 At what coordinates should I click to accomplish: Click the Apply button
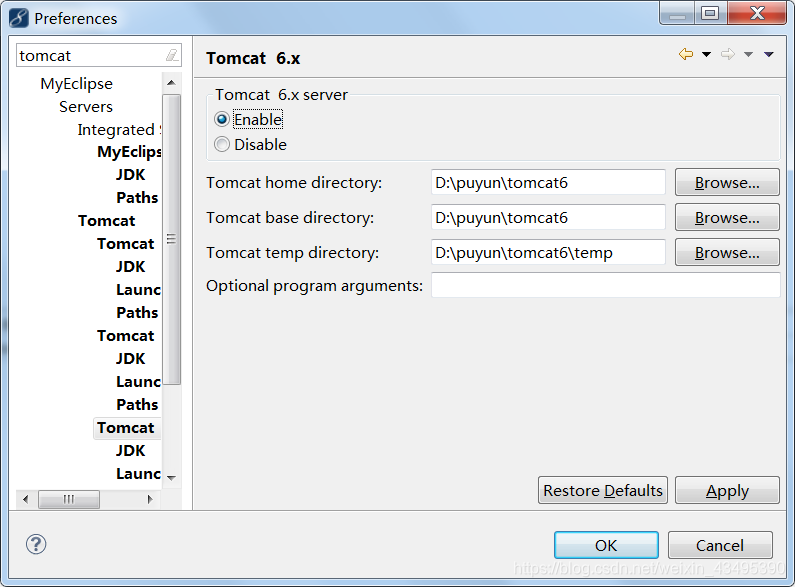coord(727,490)
